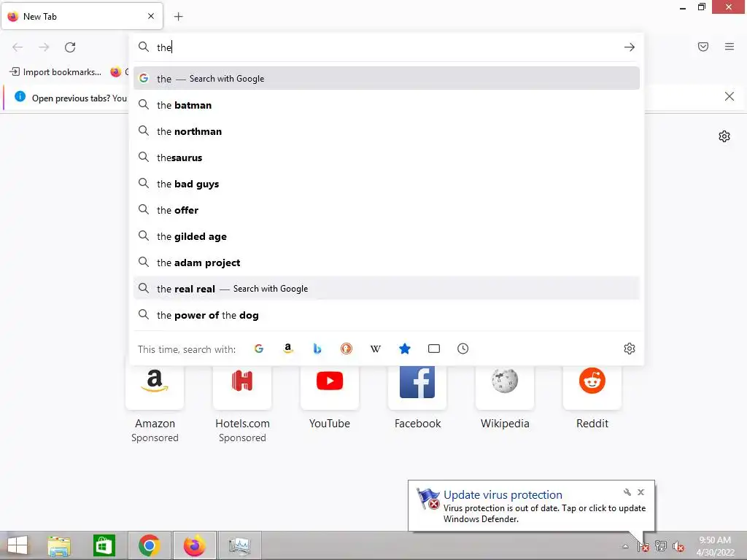Screen dimensions: 747x560
Task: Search open tabs using the tab icon
Action: pyautogui.click(x=433, y=349)
